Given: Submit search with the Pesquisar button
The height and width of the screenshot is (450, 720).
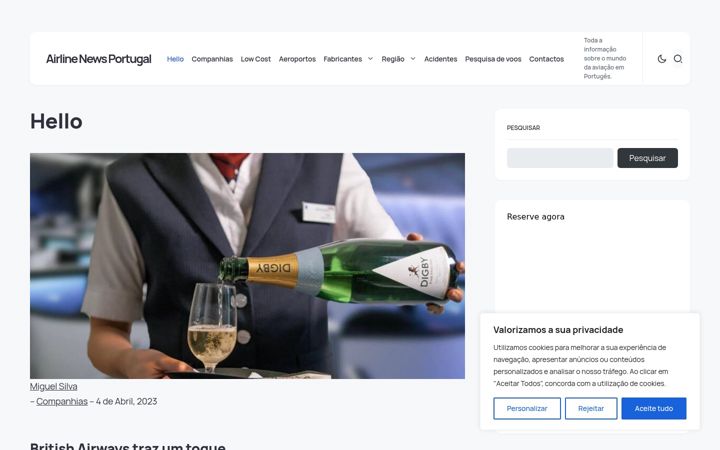Looking at the screenshot, I should click(x=647, y=158).
